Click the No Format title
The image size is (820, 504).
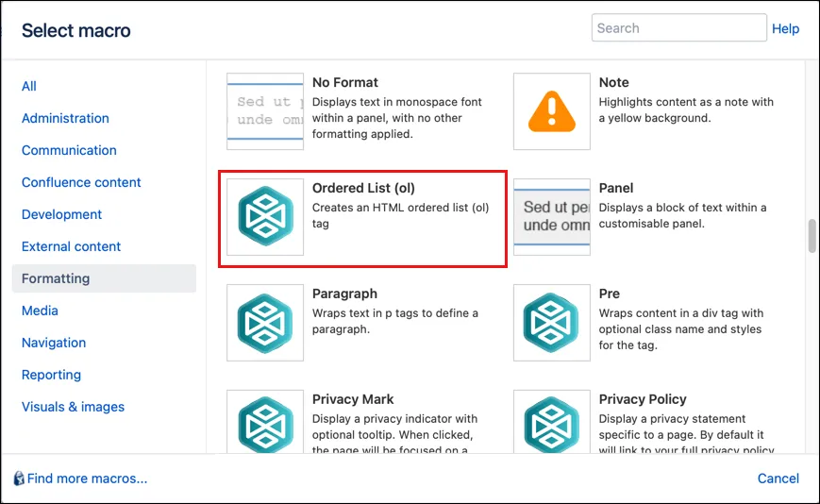coord(345,83)
